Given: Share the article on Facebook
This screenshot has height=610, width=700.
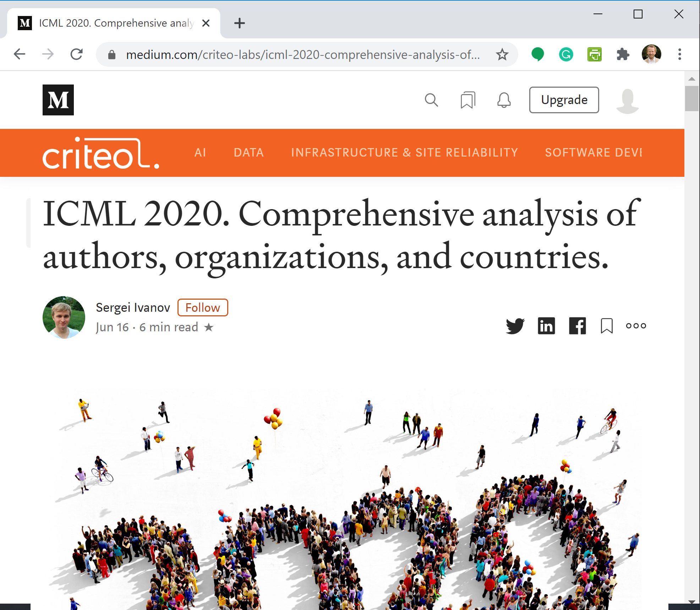Looking at the screenshot, I should 577,326.
